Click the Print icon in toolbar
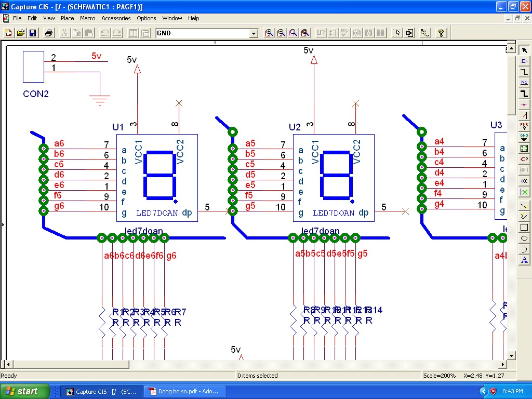532x399 pixels. click(49, 33)
